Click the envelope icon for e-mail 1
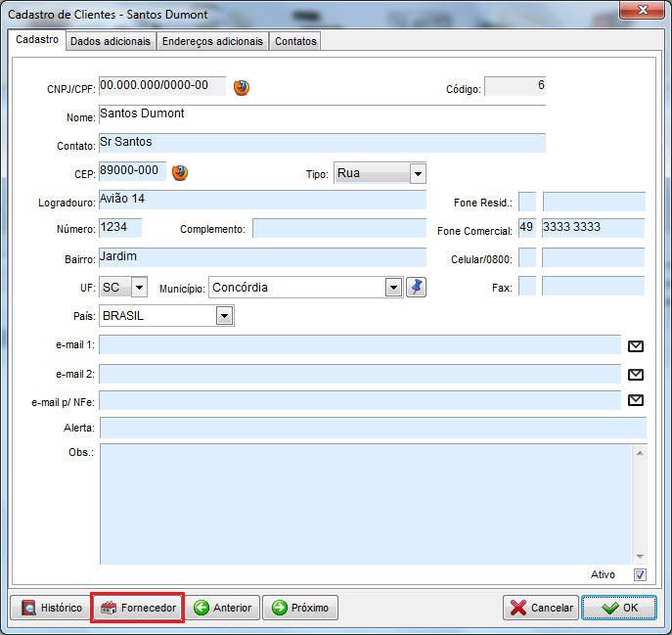This screenshot has width=672, height=635. 636,345
